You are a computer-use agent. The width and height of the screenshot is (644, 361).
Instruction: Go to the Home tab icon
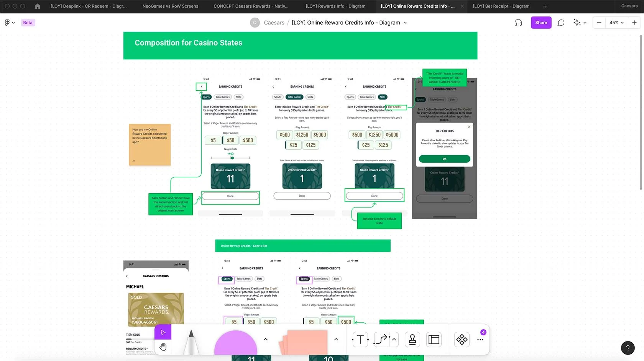tap(37, 6)
